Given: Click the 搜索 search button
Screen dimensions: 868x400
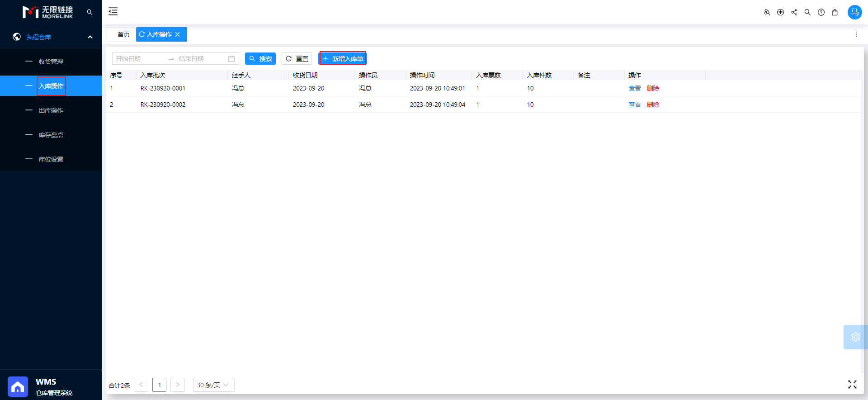Looking at the screenshot, I should click(260, 59).
